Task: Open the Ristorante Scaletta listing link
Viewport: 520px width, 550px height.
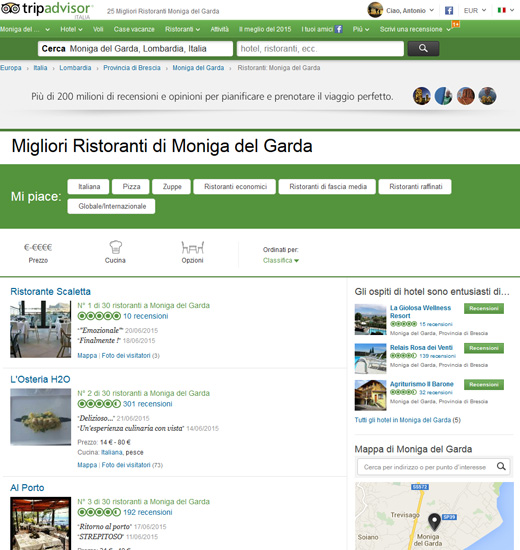Action: [51, 291]
